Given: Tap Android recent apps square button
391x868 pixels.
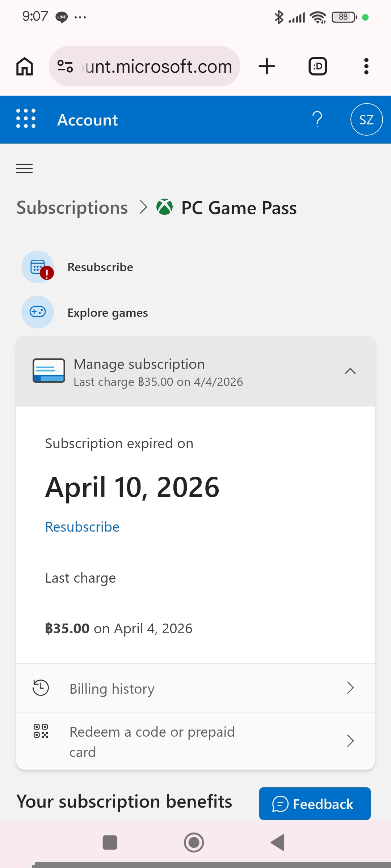Looking at the screenshot, I should tap(110, 842).
